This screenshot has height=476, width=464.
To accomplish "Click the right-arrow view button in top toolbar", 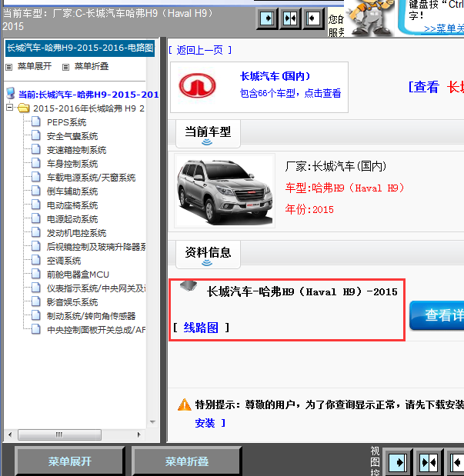I will [x=268, y=18].
